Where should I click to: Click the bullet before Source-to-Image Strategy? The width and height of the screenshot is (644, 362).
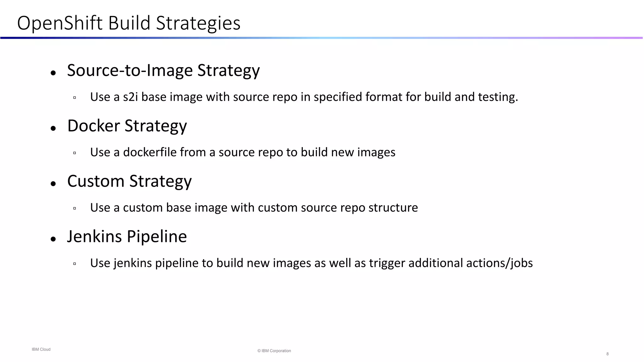(x=53, y=73)
